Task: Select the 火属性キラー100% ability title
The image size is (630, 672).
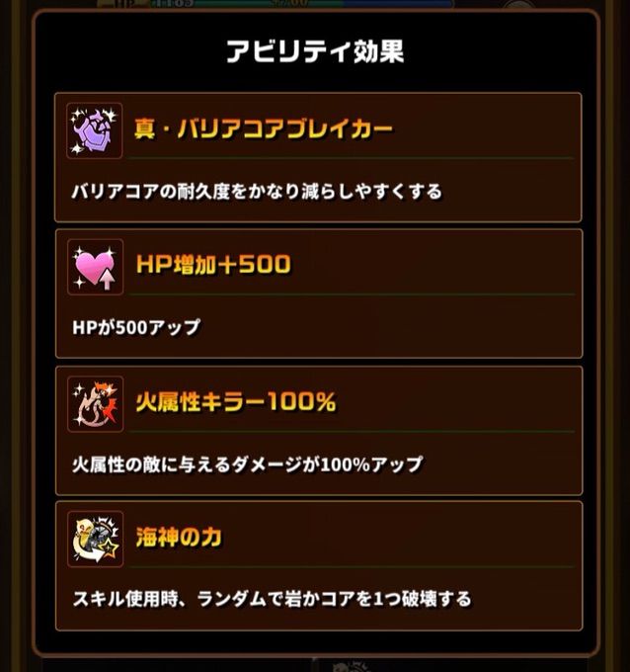Action: click(x=236, y=401)
